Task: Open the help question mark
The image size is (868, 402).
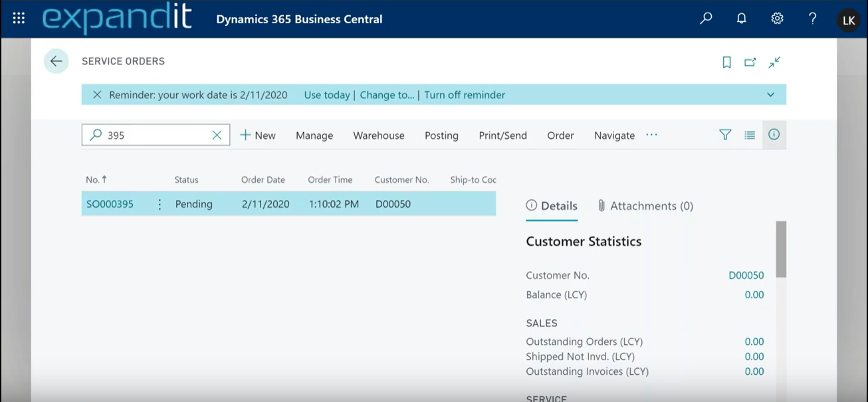Action: pyautogui.click(x=812, y=19)
